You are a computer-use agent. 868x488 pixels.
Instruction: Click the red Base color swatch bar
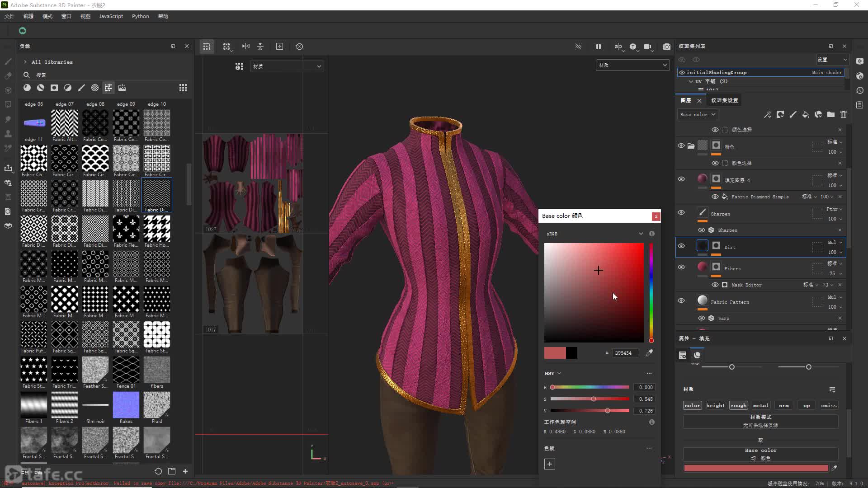coord(756,468)
